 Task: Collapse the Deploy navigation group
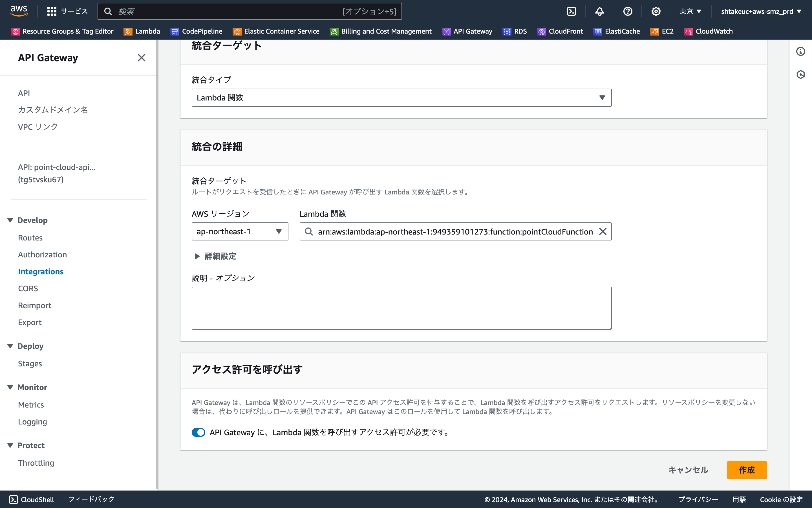pos(10,346)
